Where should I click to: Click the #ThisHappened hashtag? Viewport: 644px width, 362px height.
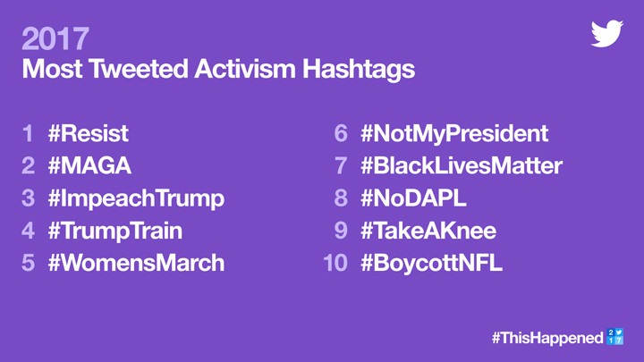click(x=547, y=338)
